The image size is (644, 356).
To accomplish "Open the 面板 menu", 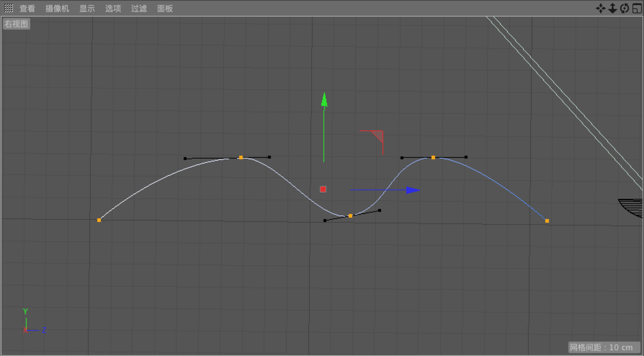I will 165,9.
